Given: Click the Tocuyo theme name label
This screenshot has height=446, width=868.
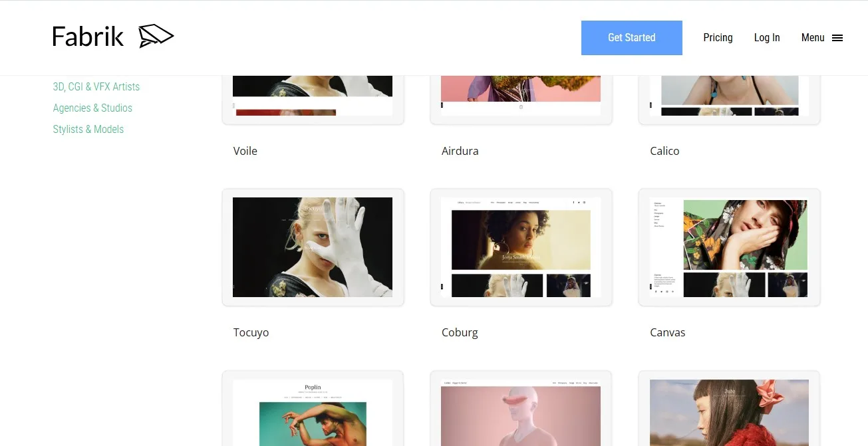Looking at the screenshot, I should point(251,332).
